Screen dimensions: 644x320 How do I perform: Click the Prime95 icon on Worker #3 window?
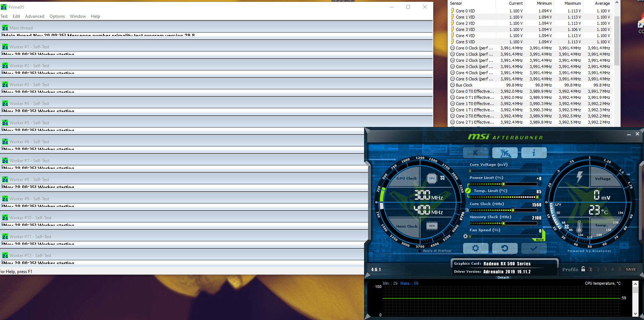(x=5, y=85)
